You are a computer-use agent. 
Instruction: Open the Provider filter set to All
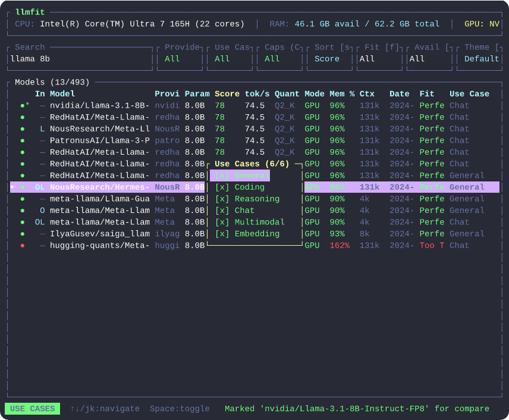(x=180, y=59)
